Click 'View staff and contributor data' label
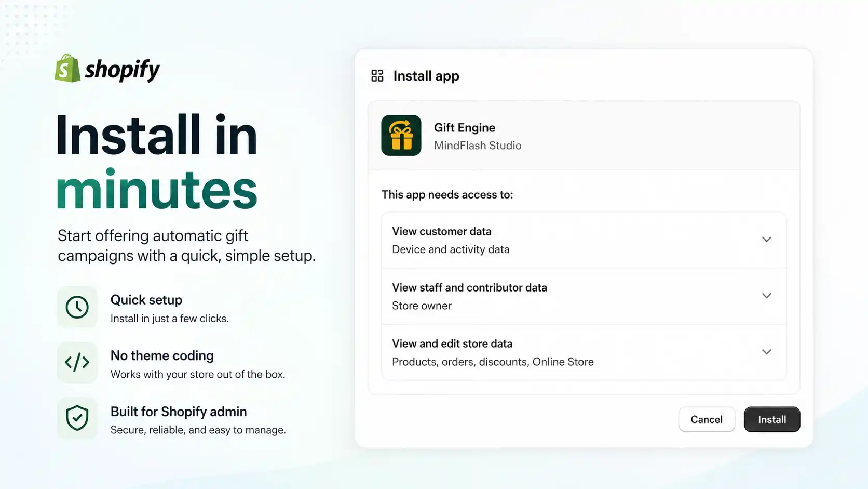This screenshot has height=489, width=868. [x=469, y=287]
